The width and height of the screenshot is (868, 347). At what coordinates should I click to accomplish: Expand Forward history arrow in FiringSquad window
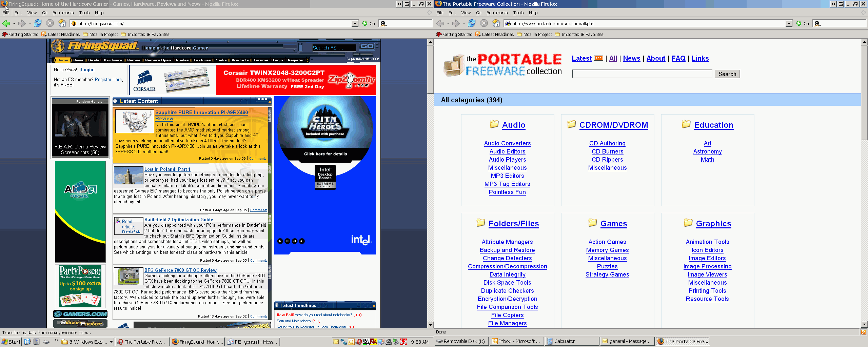[x=30, y=23]
